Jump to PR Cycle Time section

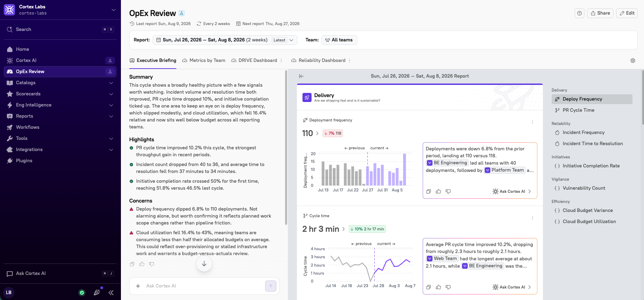592,110
